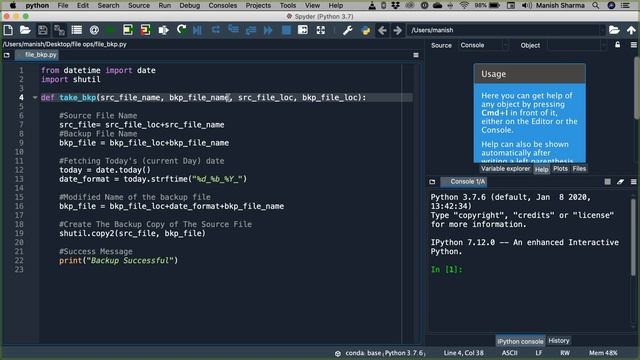Screen dimensions: 640x360
Task: Change to the parent directory
Action: 631,30
